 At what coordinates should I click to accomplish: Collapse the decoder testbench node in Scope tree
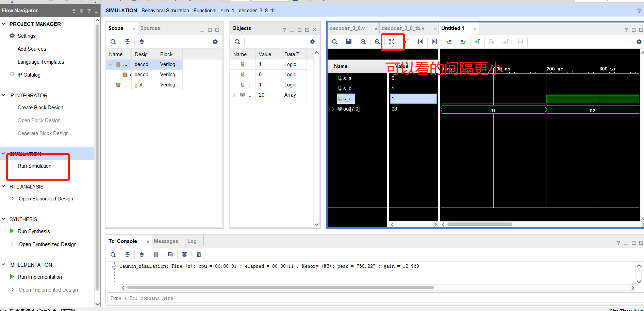coord(110,64)
